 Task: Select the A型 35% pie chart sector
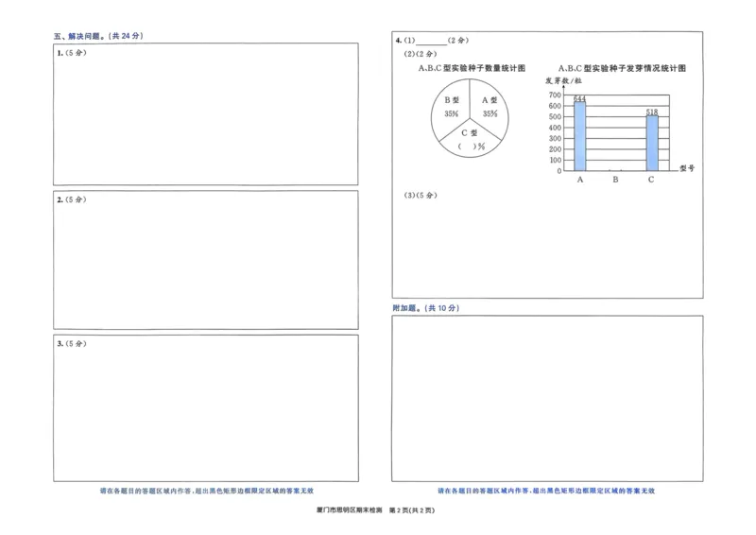490,107
